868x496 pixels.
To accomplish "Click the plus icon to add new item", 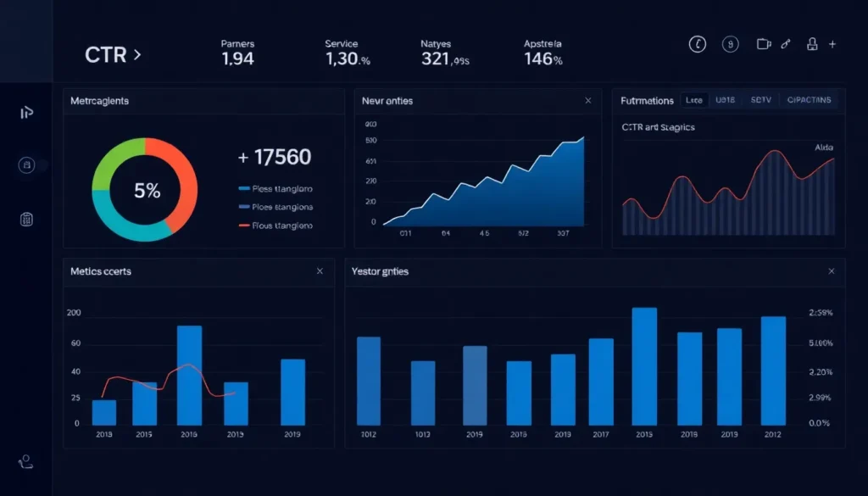I will (x=832, y=44).
